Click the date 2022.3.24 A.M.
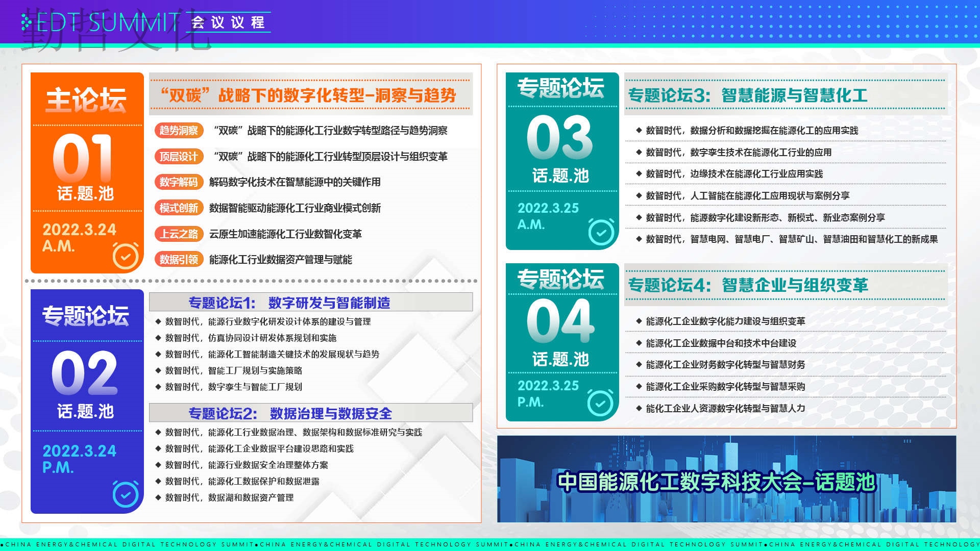This screenshot has height=551, width=980. coord(79,237)
